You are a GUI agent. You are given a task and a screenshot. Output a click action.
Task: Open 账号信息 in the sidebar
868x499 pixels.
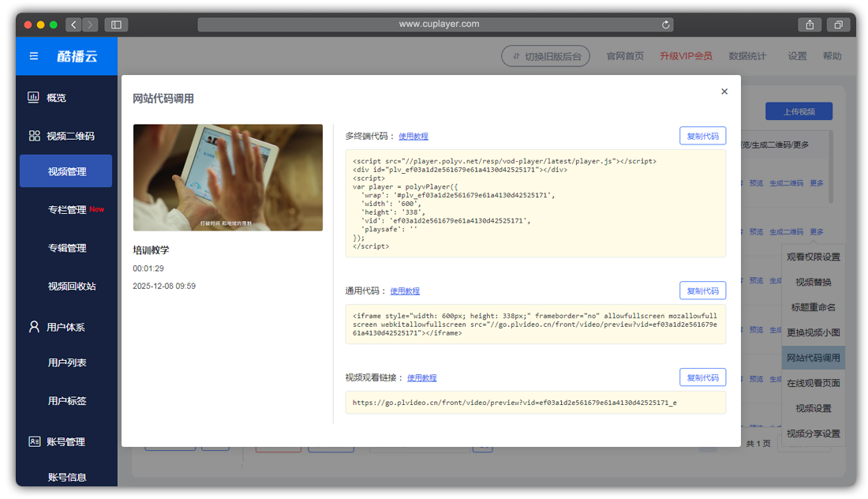66,477
